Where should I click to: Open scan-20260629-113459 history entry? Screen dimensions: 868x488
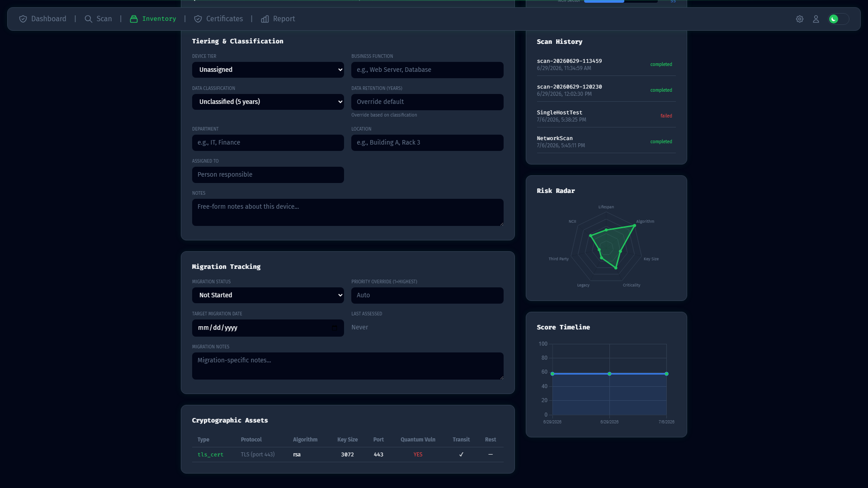point(606,65)
